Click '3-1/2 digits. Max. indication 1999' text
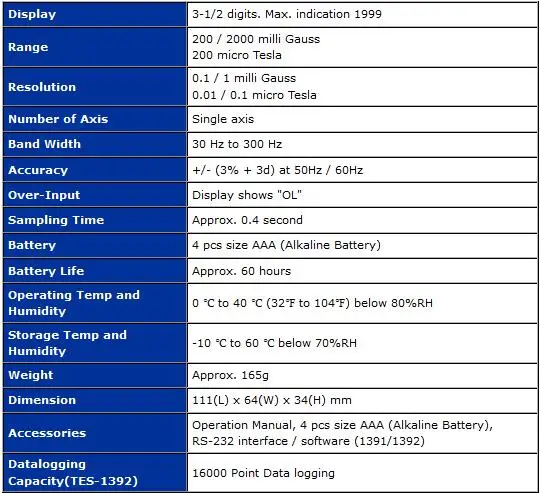Image resolution: width=540 pixels, height=493 pixels. (287, 14)
